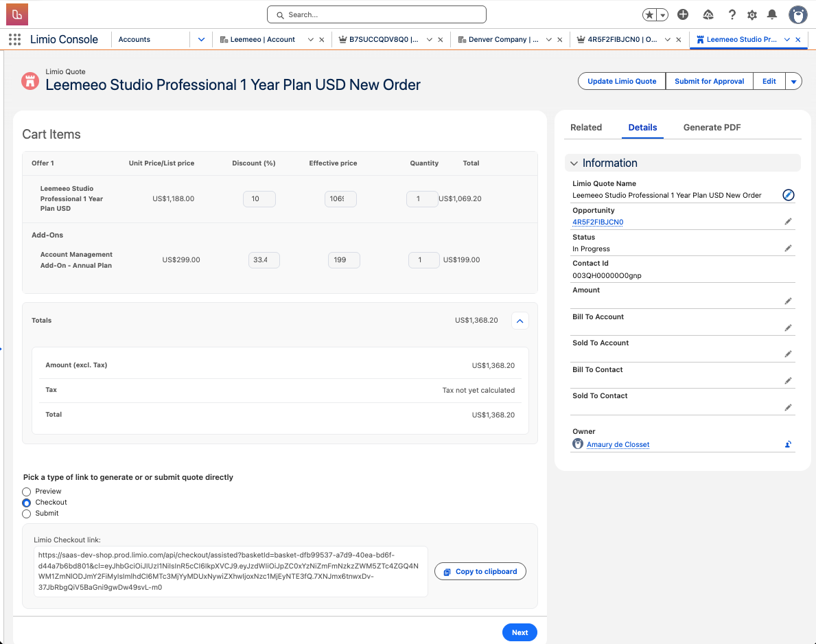Switch to the Related tab
Screen dimensions: 816x644
[586, 128]
